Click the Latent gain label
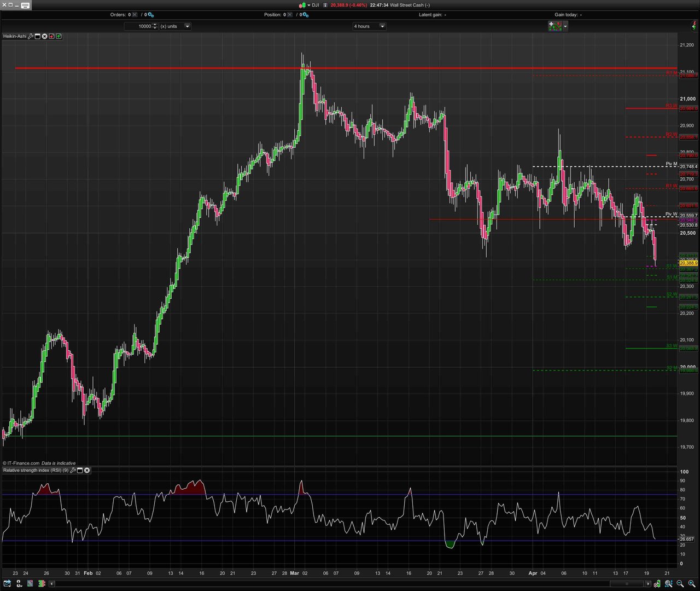The image size is (700, 591). click(430, 15)
